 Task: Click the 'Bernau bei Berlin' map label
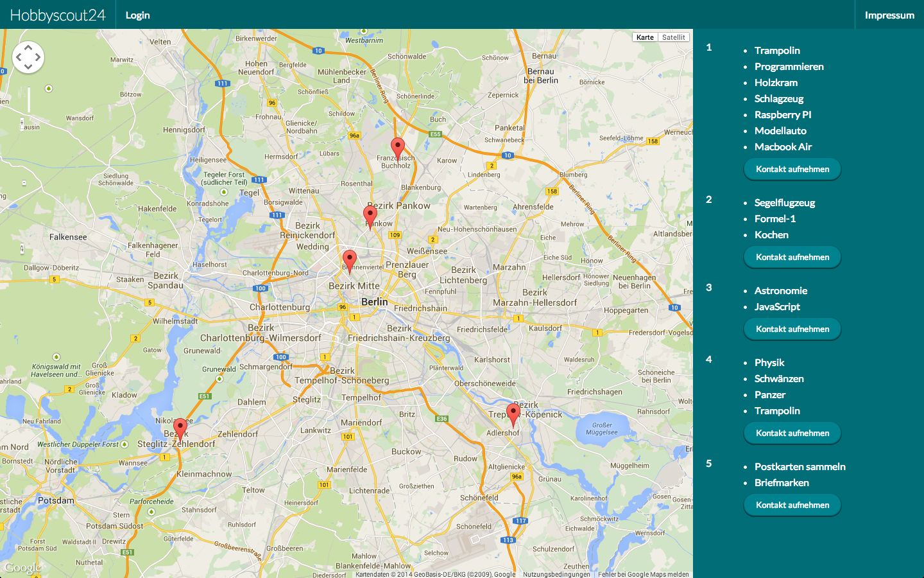tap(541, 76)
